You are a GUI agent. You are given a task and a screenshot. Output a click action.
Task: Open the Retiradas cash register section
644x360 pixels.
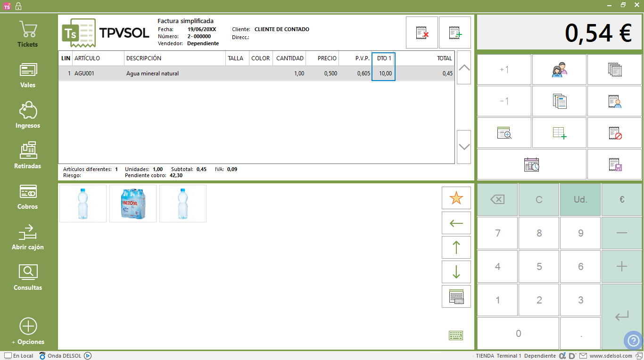tap(28, 156)
